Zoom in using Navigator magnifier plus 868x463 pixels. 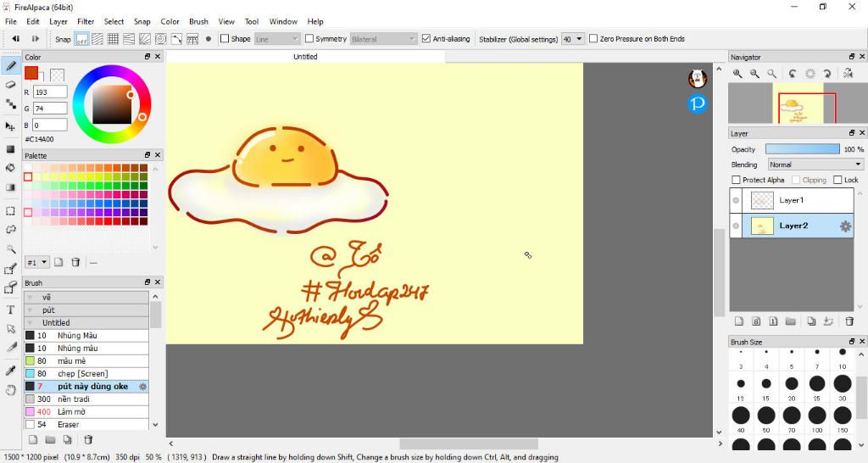point(737,74)
